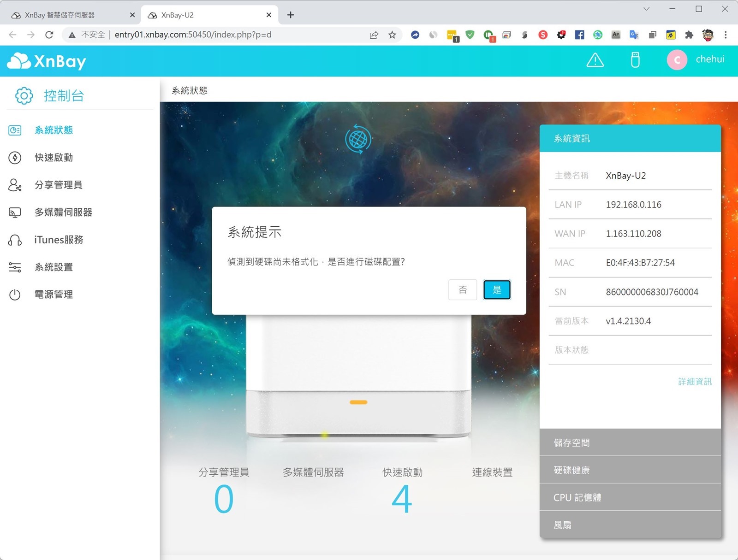Click the globe sync icon above dialog

pos(358,139)
